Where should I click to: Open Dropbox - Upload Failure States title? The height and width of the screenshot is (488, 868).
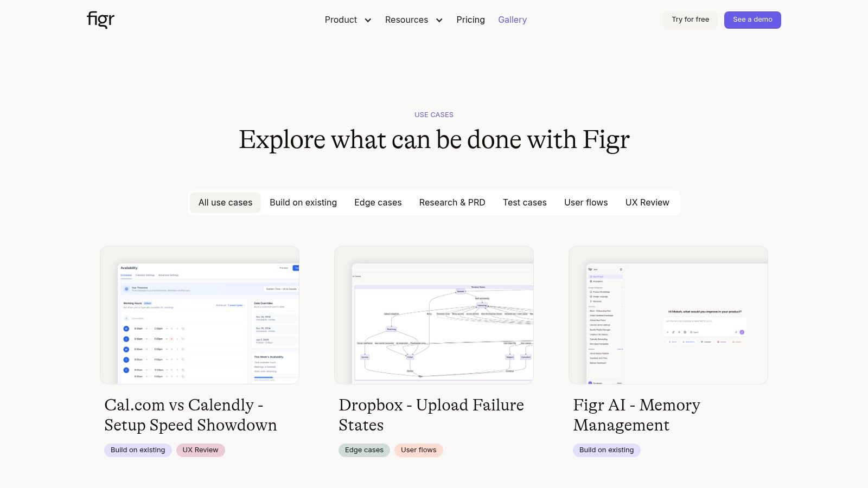click(431, 415)
